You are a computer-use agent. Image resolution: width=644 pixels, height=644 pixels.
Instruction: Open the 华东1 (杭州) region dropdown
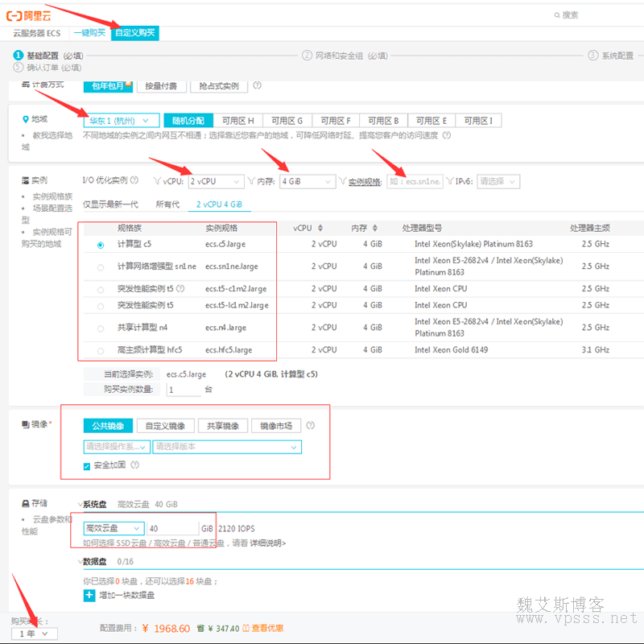tap(122, 120)
